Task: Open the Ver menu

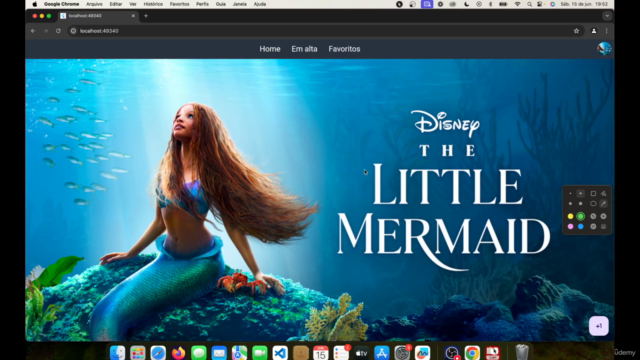Action: [x=133, y=4]
